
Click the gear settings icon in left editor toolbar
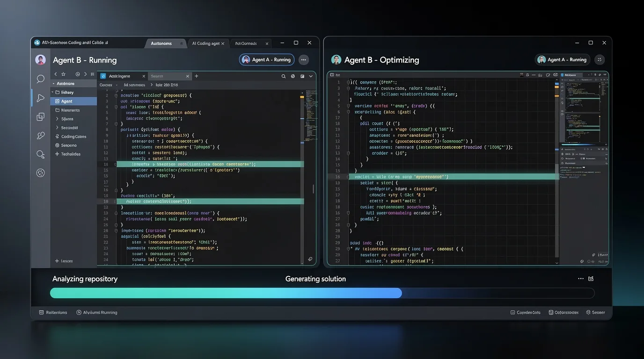pyautogui.click(x=293, y=76)
